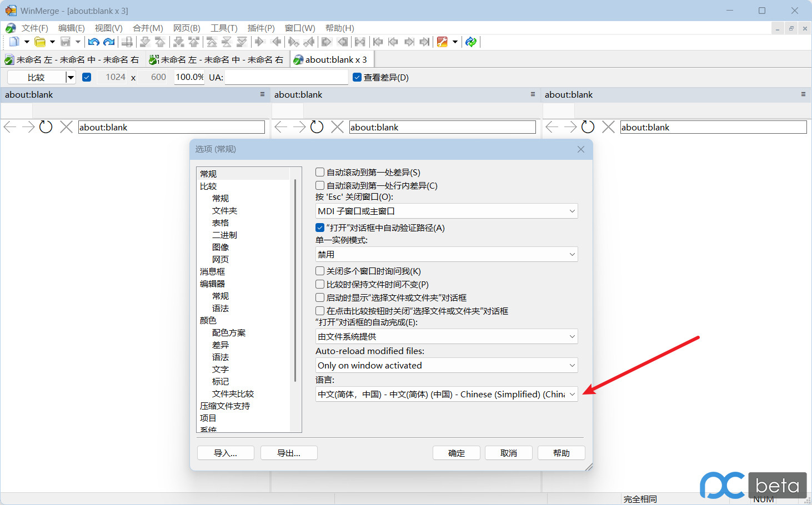The width and height of the screenshot is (812, 505).
Task: Click the 确定 button
Action: 457,453
